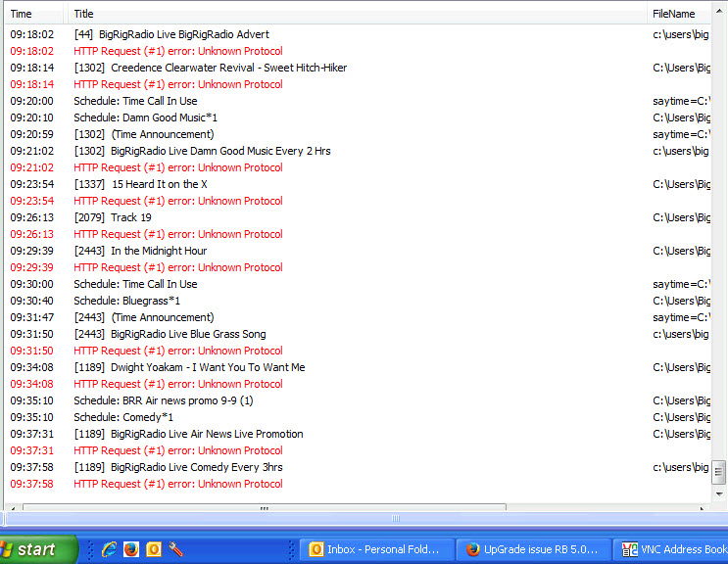The width and height of the screenshot is (728, 564).
Task: Select In the Midnight Hour row
Action: point(358,251)
